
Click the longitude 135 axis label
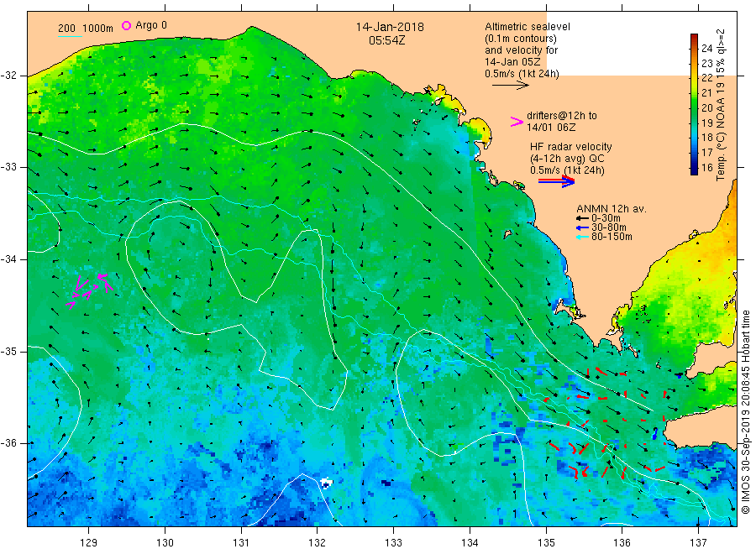(546, 543)
